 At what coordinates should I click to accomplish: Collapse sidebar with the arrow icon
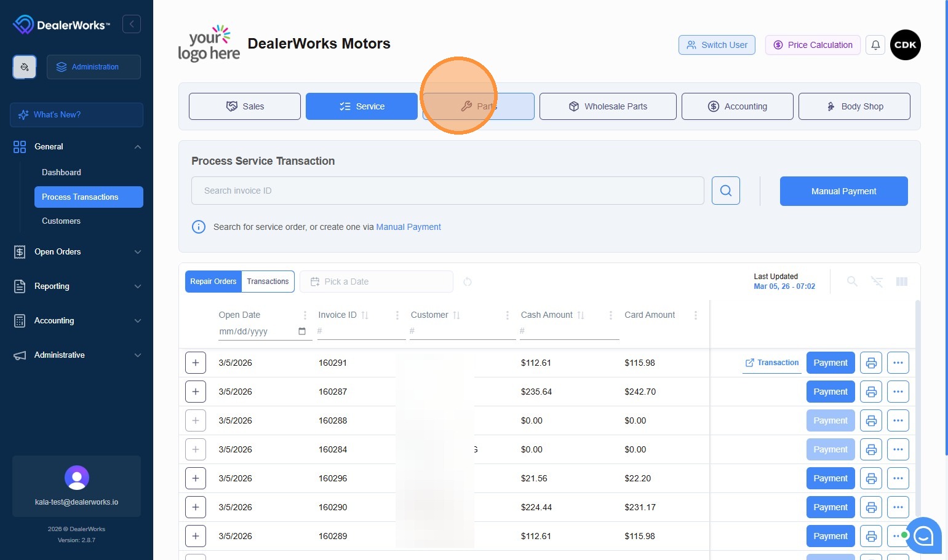pos(132,24)
